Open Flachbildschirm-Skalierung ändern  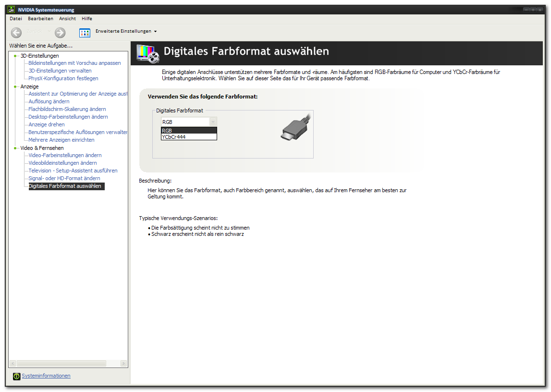click(67, 110)
